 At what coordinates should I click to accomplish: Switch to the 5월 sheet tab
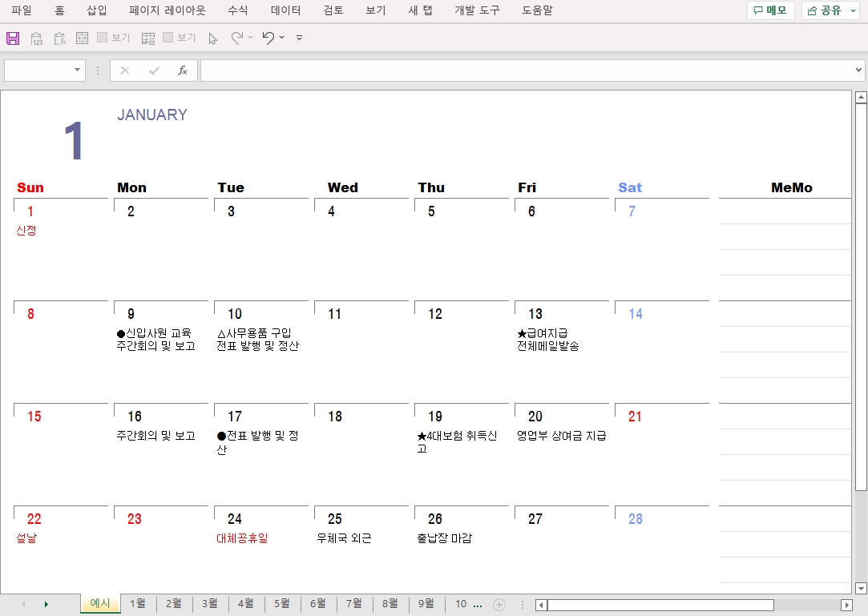tap(282, 603)
